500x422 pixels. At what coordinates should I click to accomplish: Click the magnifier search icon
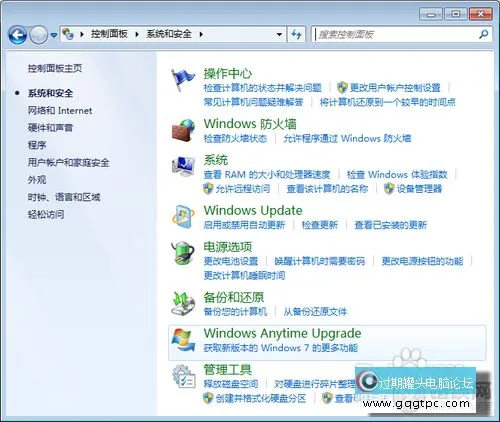pos(483,34)
